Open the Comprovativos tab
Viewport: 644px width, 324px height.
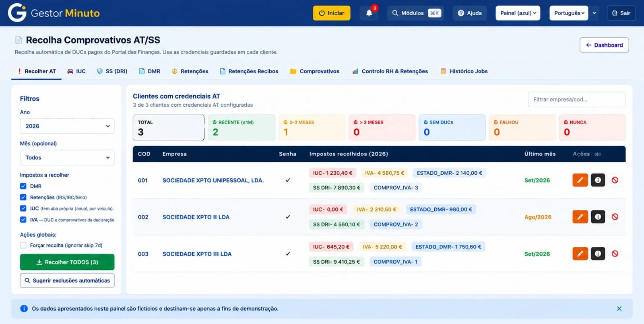click(x=315, y=71)
